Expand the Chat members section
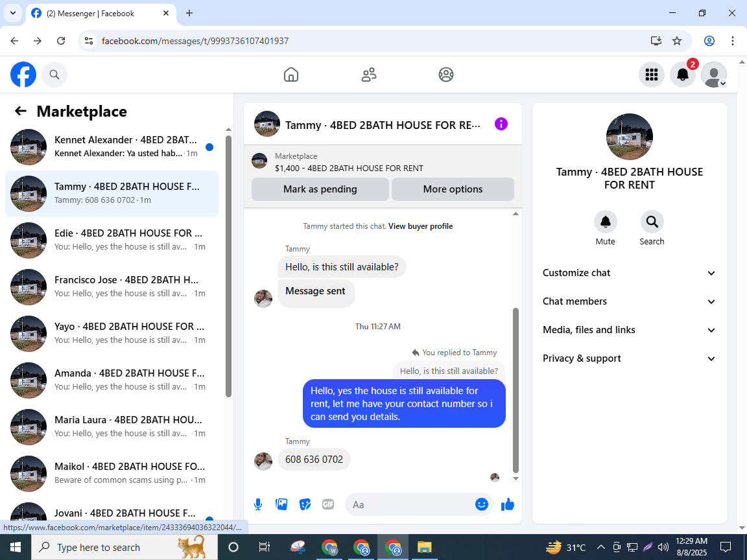 pyautogui.click(x=629, y=301)
